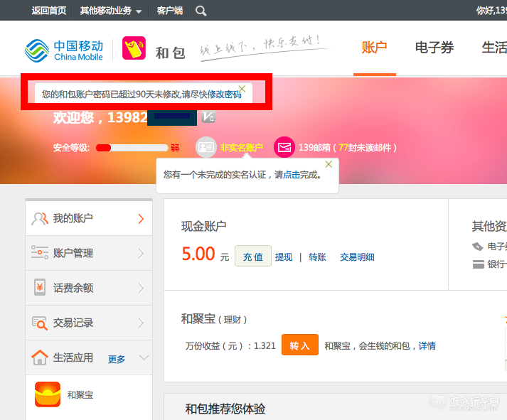Viewport: 507px width, 420px height.
Task: Open the 和聚宝 red pouch app icon
Action: (x=48, y=394)
